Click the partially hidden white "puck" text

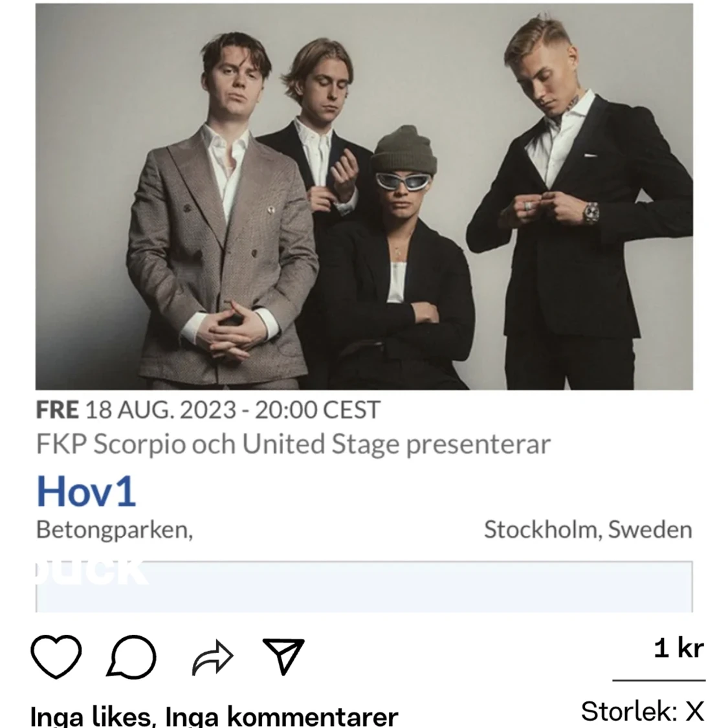(92, 571)
